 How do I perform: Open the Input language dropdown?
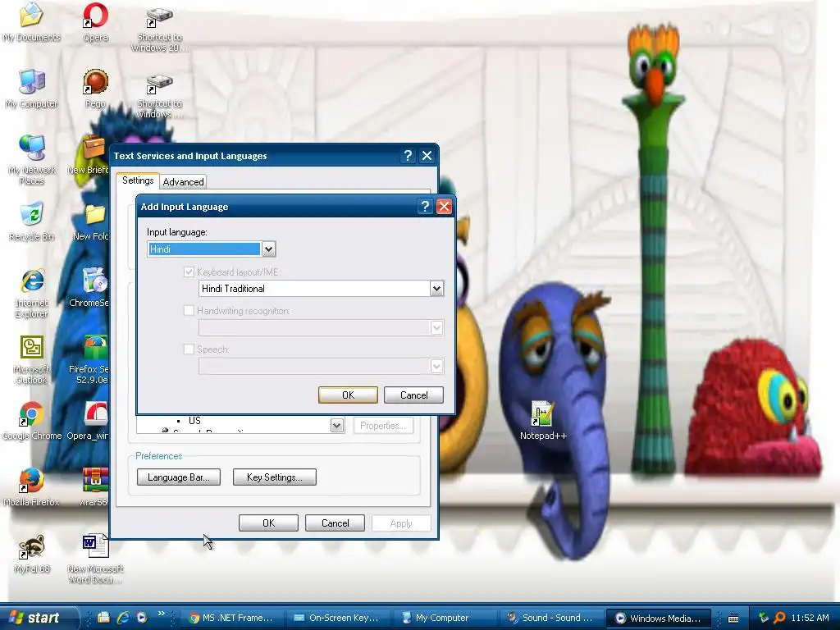click(x=268, y=249)
